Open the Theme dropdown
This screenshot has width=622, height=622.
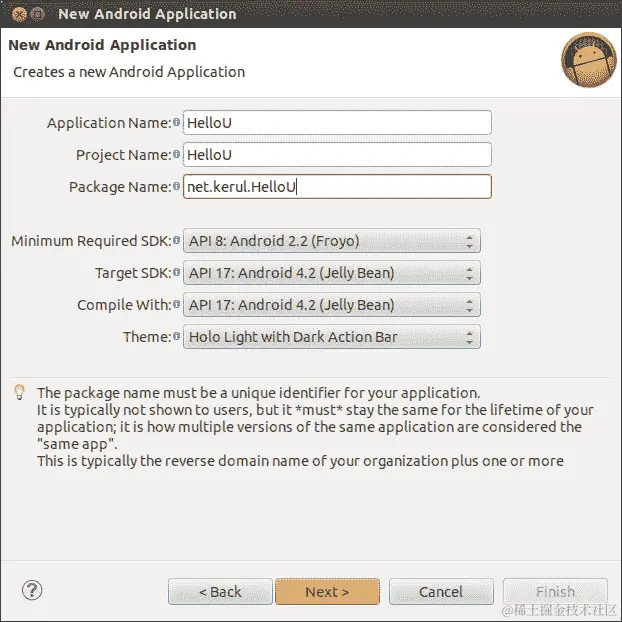coord(332,337)
